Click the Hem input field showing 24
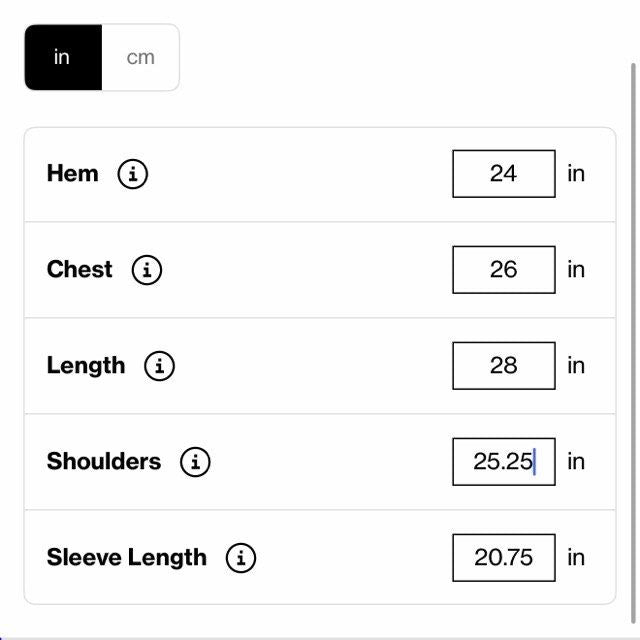This screenshot has height=640, width=640. pyautogui.click(x=503, y=174)
